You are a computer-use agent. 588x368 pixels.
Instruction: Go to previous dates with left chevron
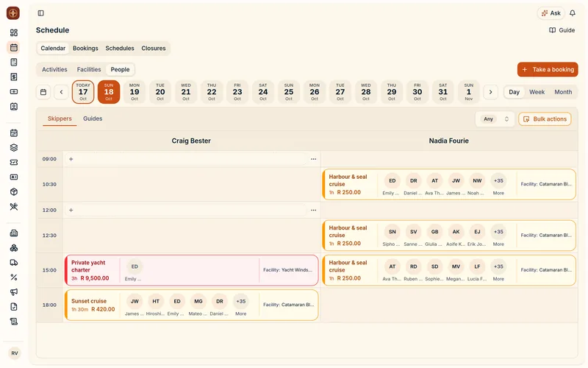pos(61,92)
